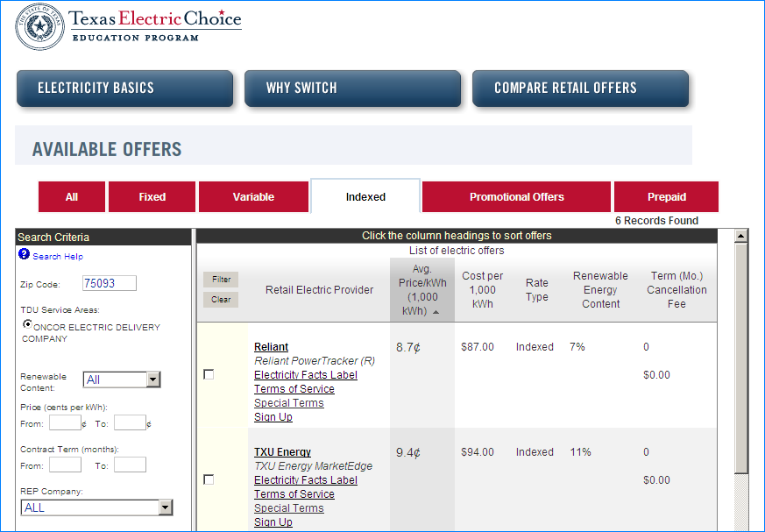Sort by Renewable Energy Content column
765x532 pixels.
point(600,290)
